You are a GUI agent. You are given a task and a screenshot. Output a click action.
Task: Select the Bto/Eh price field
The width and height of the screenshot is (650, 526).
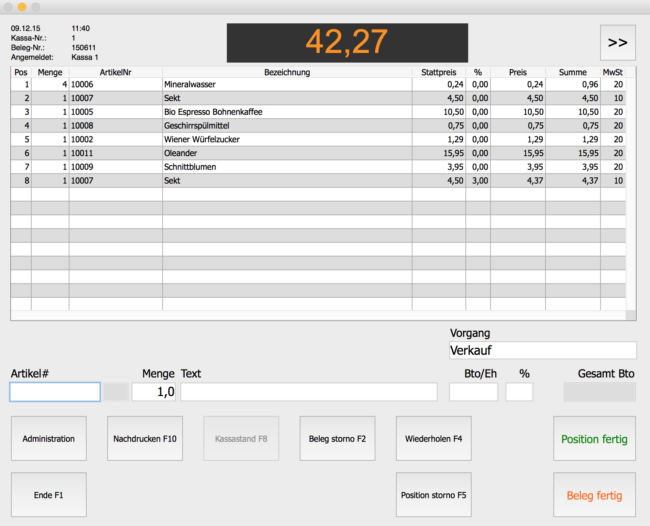pos(473,392)
